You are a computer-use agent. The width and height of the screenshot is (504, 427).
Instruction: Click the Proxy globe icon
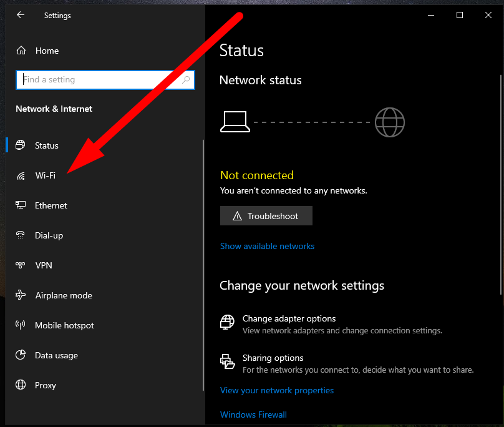21,385
